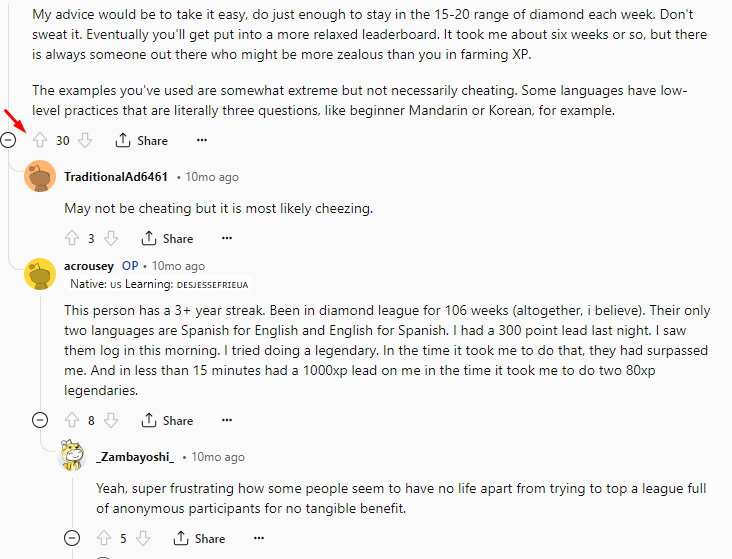Share _Zambayoshi_'s comment
732x559 pixels.
coord(199,538)
